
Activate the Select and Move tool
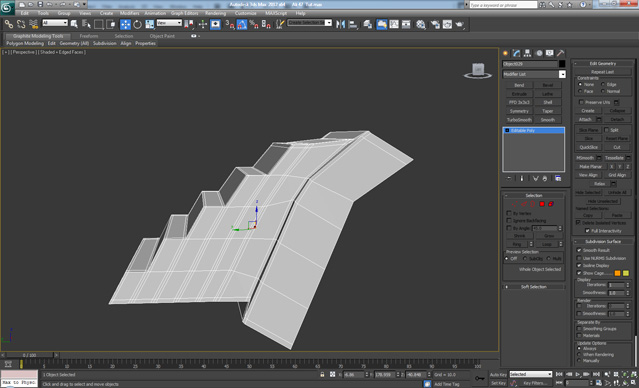[125, 24]
